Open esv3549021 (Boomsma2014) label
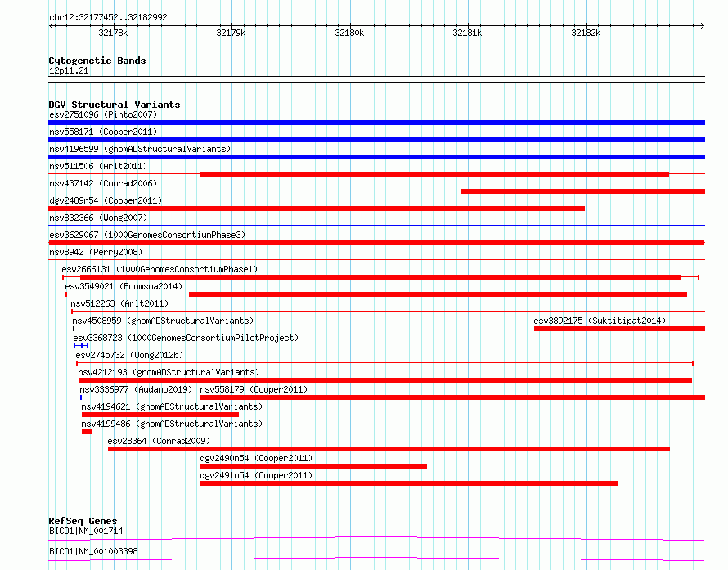728x570 pixels. [x=124, y=286]
